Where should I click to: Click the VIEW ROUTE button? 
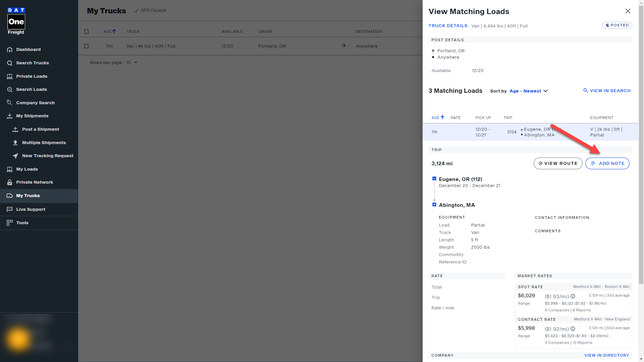(558, 164)
